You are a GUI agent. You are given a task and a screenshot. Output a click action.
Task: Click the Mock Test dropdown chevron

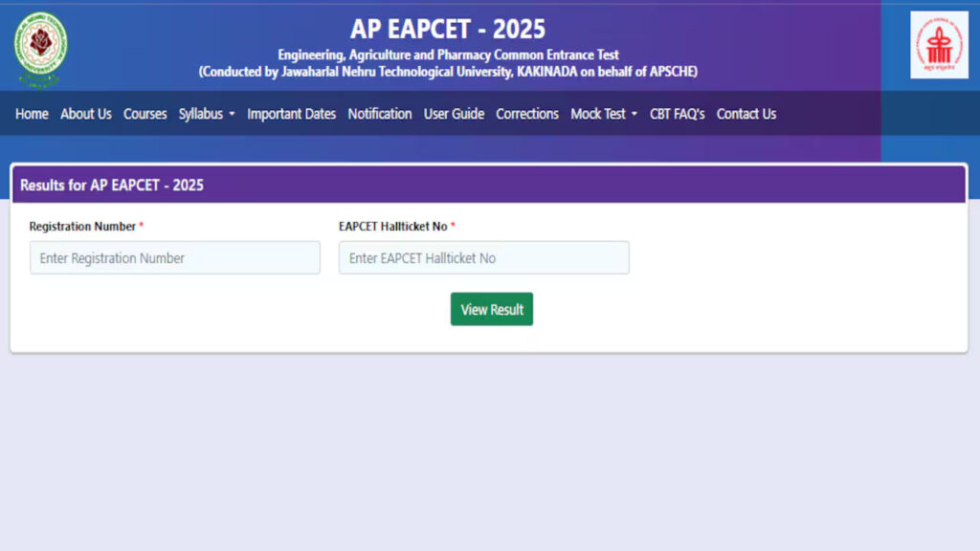[x=634, y=115]
